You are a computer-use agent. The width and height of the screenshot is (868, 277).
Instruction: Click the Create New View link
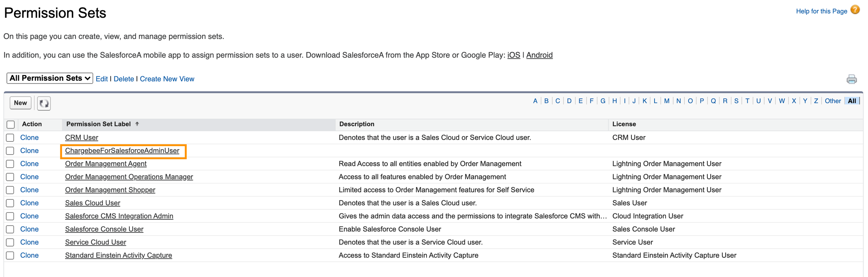(x=167, y=79)
